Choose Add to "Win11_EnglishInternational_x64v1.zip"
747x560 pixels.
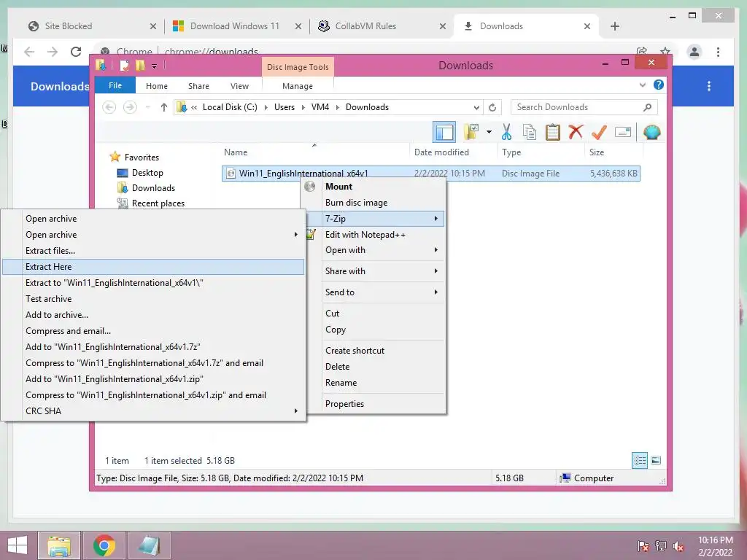[153, 379]
